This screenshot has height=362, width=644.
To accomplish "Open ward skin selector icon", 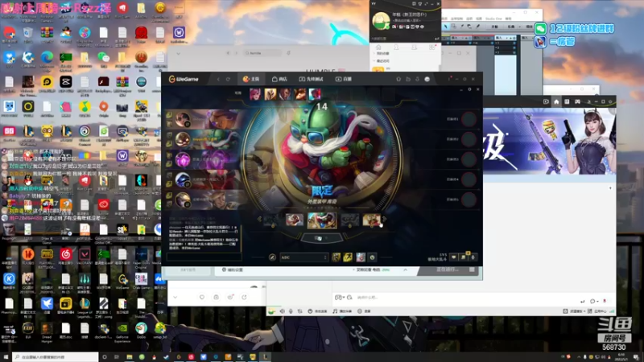I will pos(360,257).
